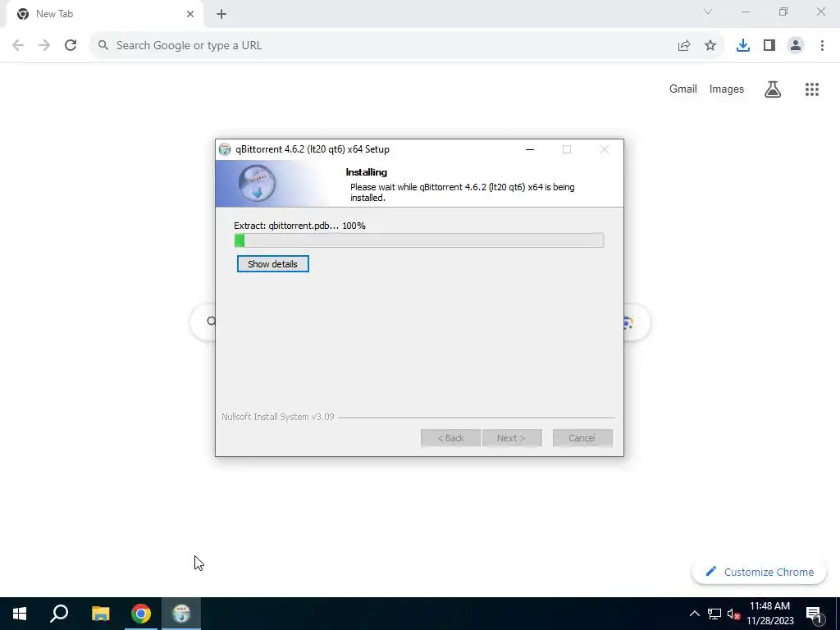This screenshot has width=840, height=630.
Task: Open the Google apps grid
Action: point(812,89)
